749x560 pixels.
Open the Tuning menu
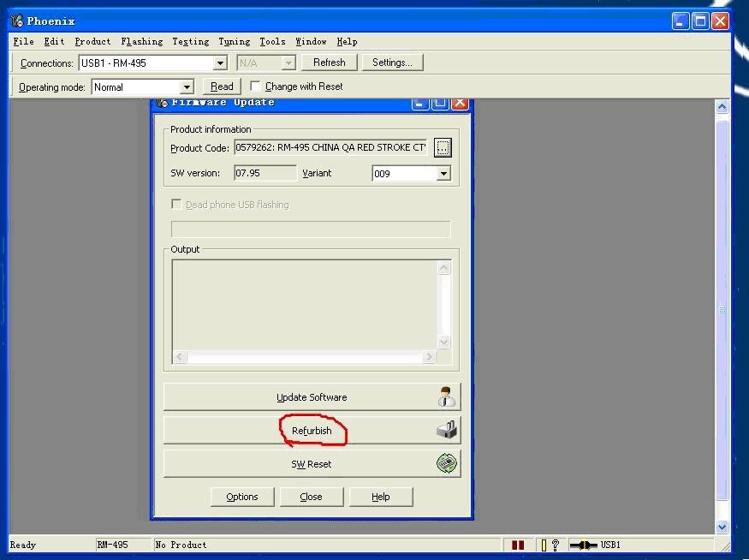pos(234,41)
